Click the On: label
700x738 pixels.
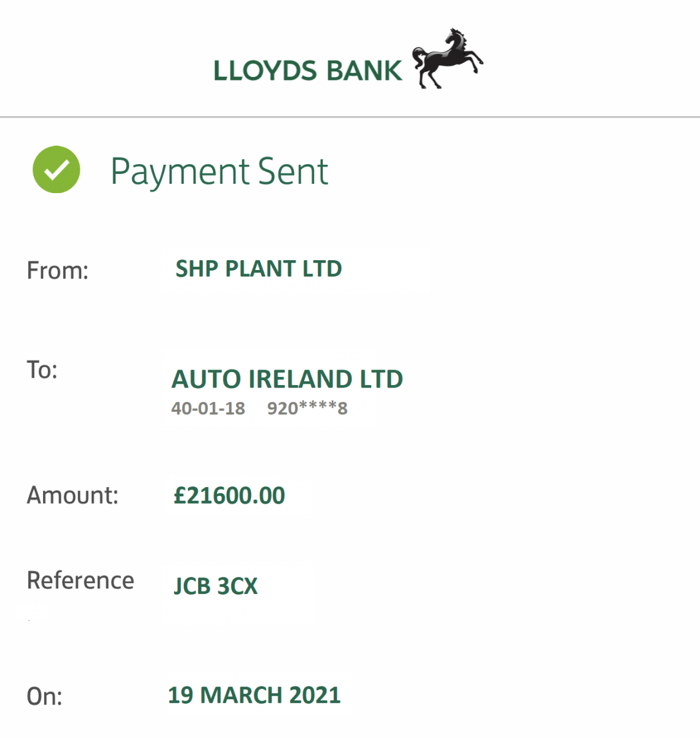point(44,696)
